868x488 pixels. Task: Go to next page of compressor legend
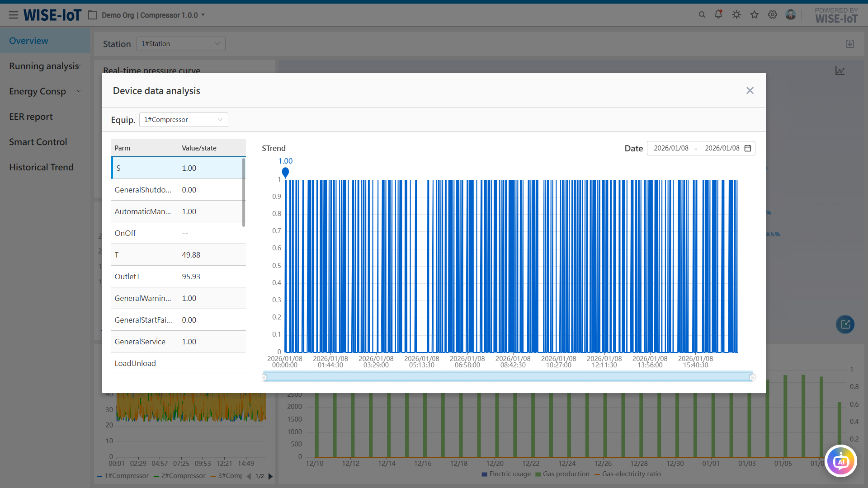tap(270, 476)
